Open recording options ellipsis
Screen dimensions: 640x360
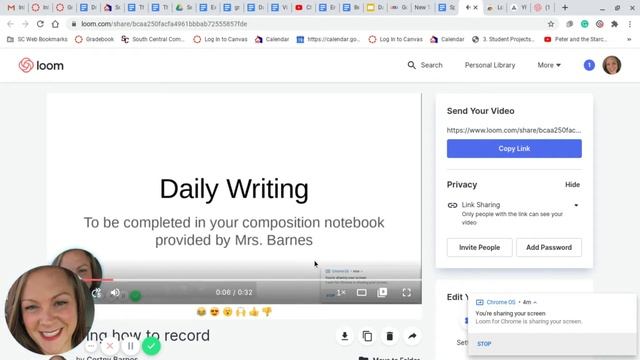click(91, 346)
